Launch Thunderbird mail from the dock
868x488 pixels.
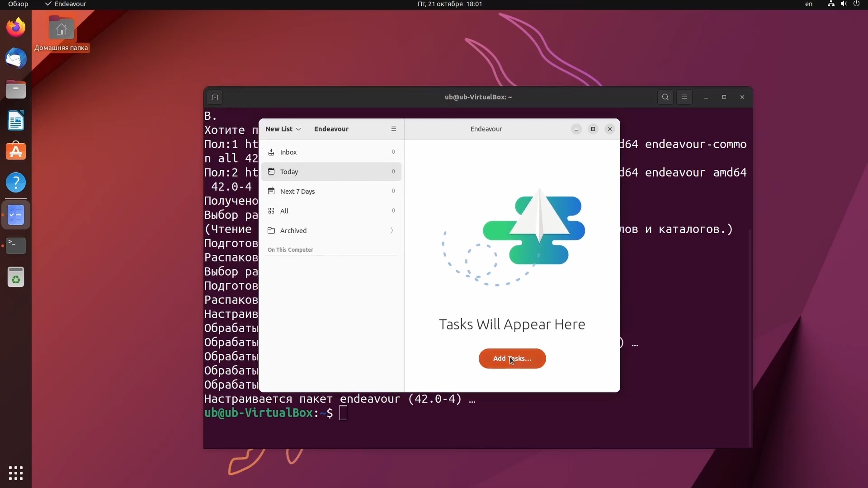[x=16, y=59]
